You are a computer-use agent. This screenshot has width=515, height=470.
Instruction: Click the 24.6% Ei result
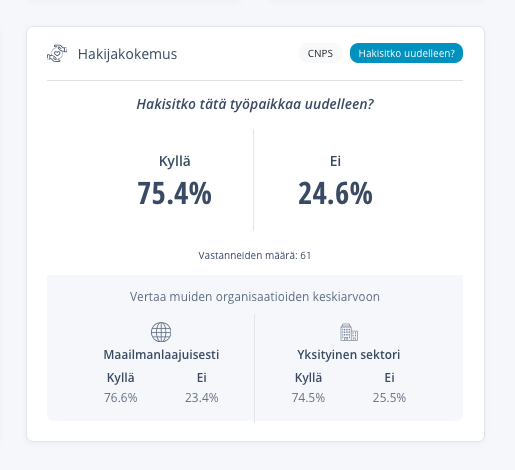click(x=335, y=193)
